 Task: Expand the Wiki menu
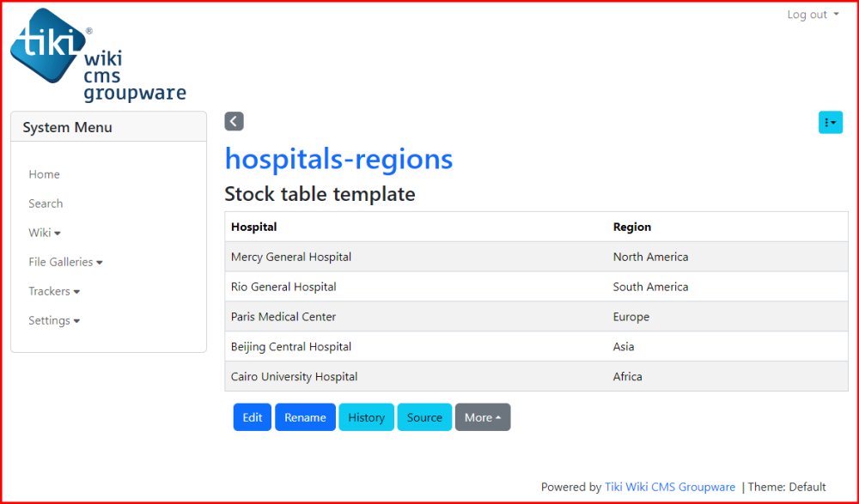pos(45,233)
